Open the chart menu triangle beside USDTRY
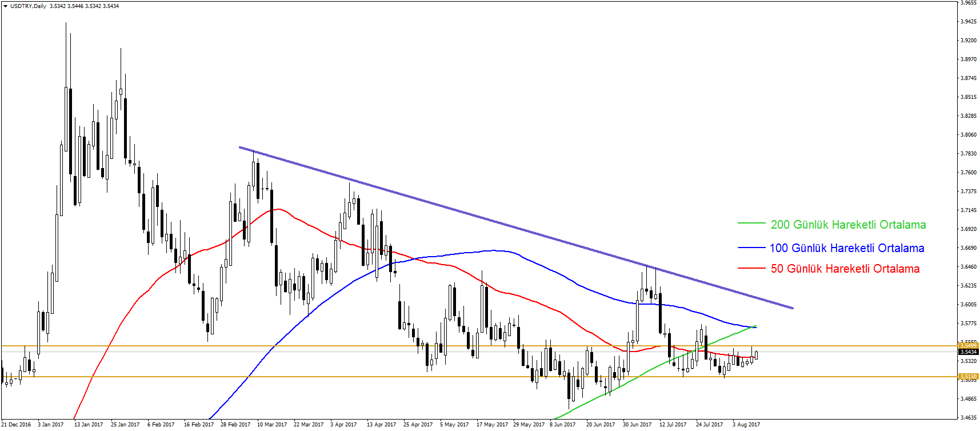This screenshot has width=980, height=431. [5, 6]
